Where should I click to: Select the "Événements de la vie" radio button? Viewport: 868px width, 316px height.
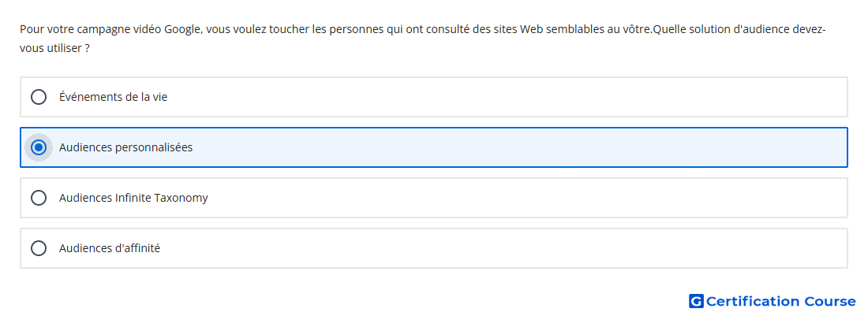pos(38,97)
